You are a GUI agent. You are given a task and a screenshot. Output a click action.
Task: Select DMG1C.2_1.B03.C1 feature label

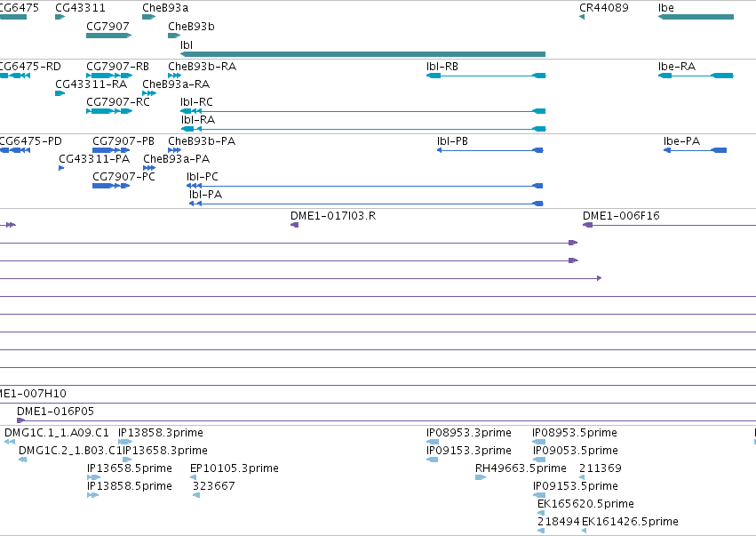click(x=70, y=451)
